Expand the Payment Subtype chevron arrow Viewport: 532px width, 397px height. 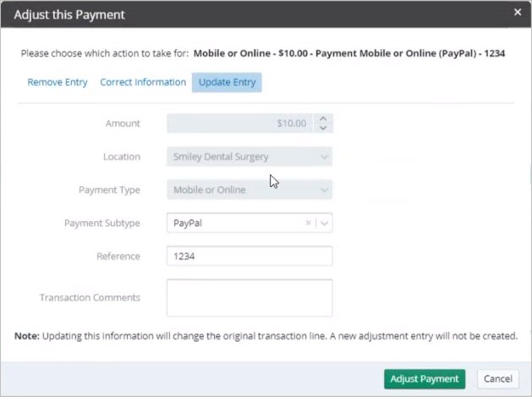pos(324,223)
